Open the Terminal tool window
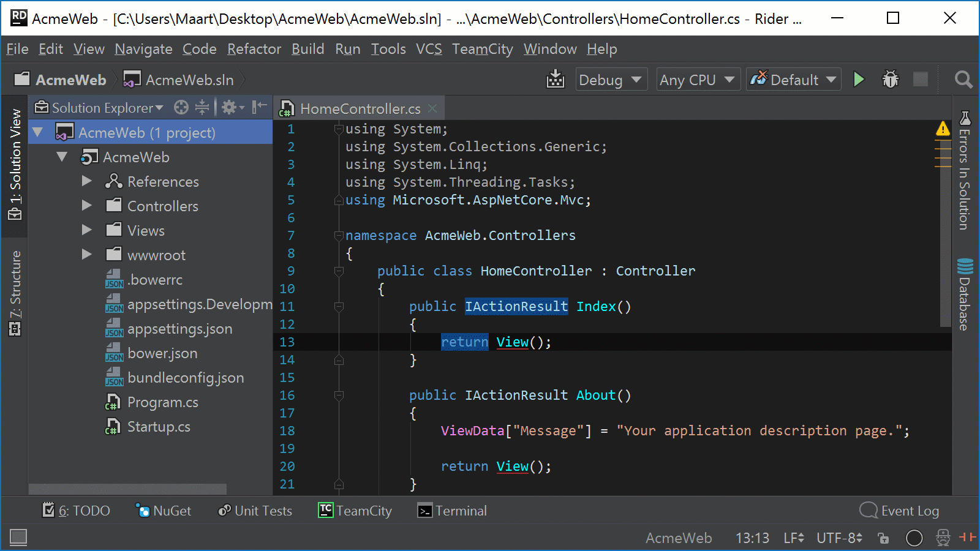 [x=451, y=510]
